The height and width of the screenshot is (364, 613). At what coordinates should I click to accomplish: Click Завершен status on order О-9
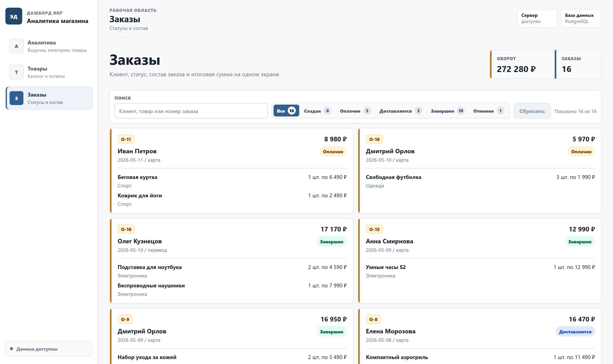[x=332, y=332]
